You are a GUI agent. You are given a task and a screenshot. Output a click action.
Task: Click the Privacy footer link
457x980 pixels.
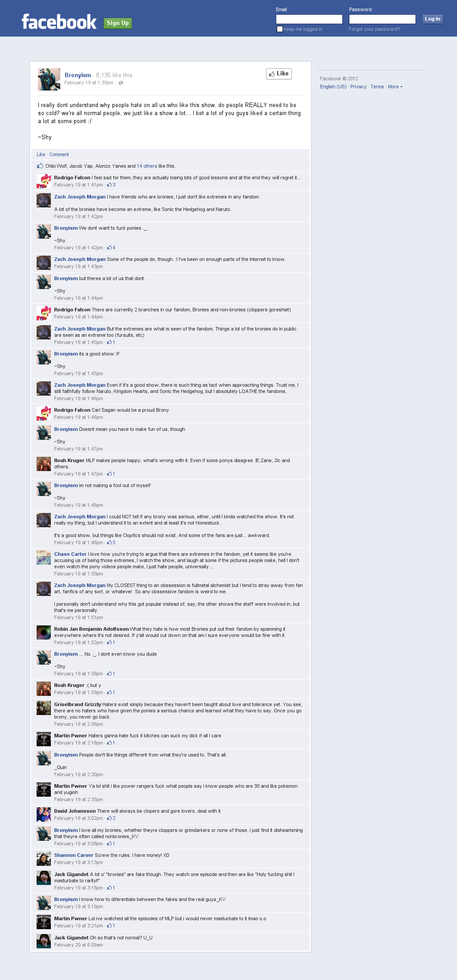click(x=358, y=87)
